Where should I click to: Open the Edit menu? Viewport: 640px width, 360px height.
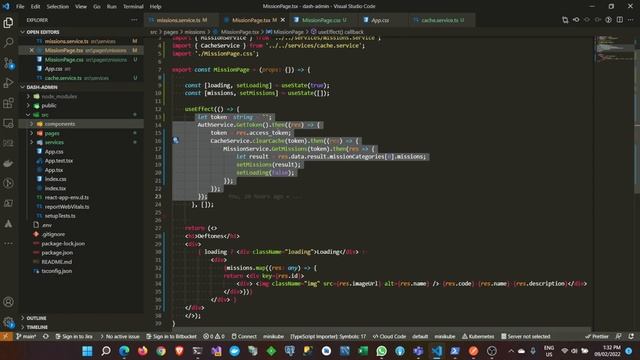[x=36, y=7]
